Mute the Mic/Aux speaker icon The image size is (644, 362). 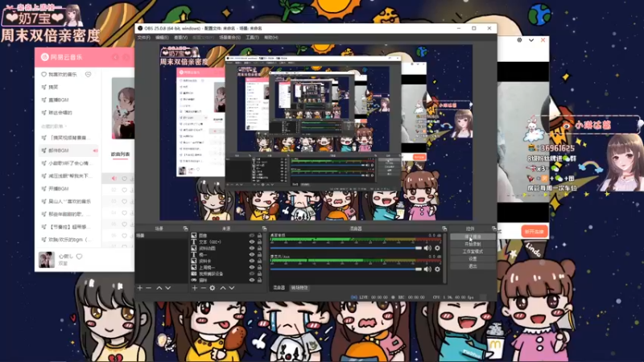pyautogui.click(x=427, y=269)
